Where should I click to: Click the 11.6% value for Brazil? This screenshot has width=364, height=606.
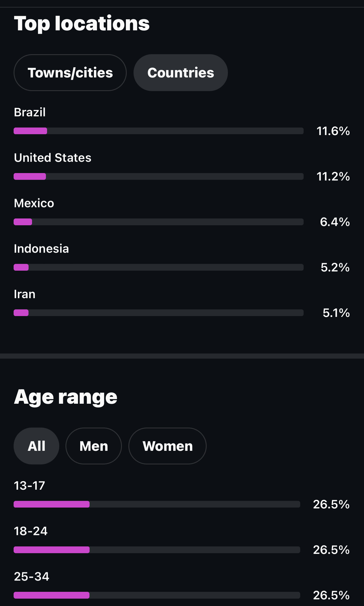(x=333, y=131)
